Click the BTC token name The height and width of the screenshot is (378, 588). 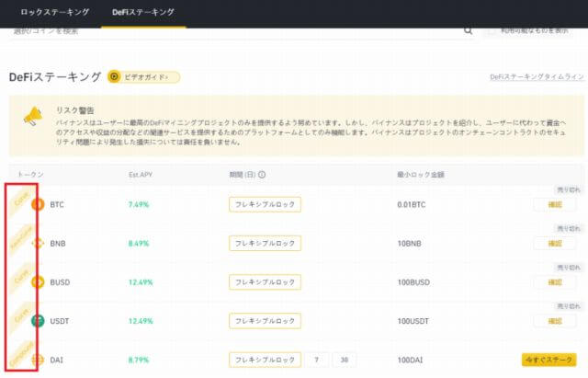tap(57, 204)
